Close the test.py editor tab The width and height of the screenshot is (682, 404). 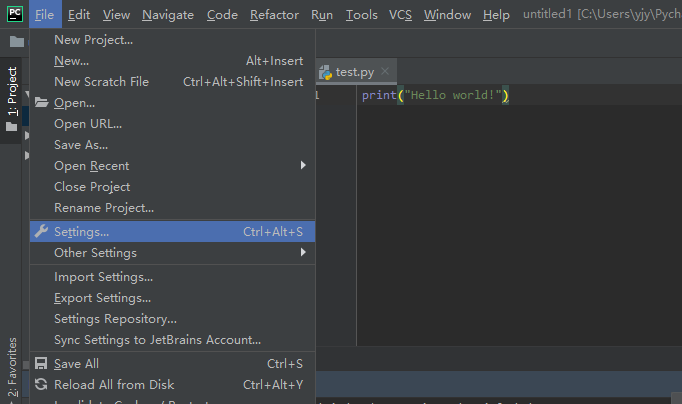(x=385, y=71)
